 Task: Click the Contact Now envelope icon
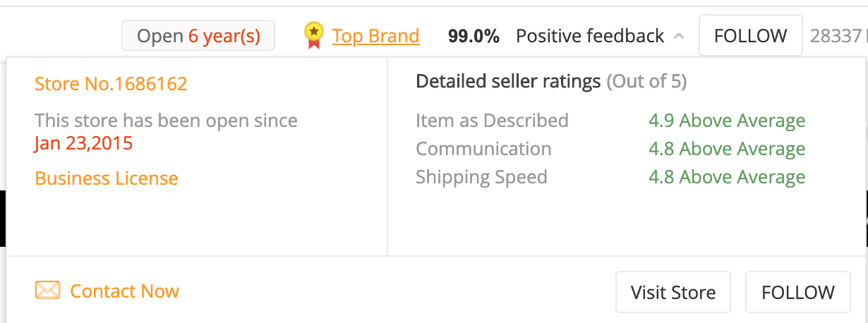coord(48,291)
